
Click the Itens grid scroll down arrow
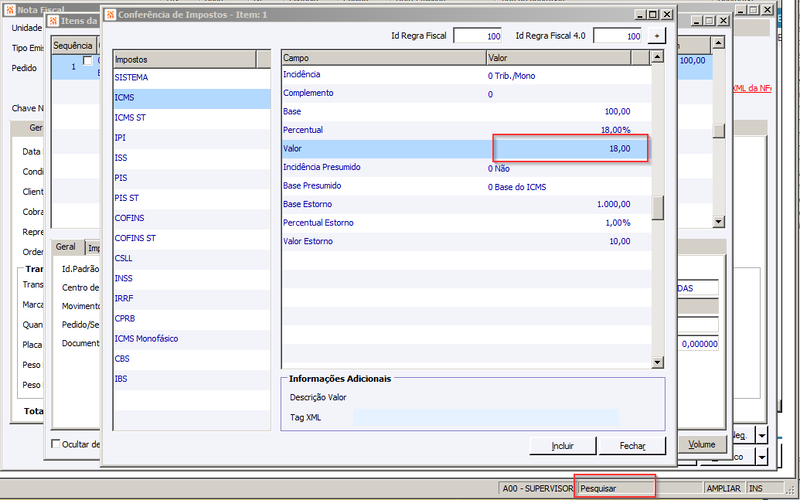pos(718,221)
